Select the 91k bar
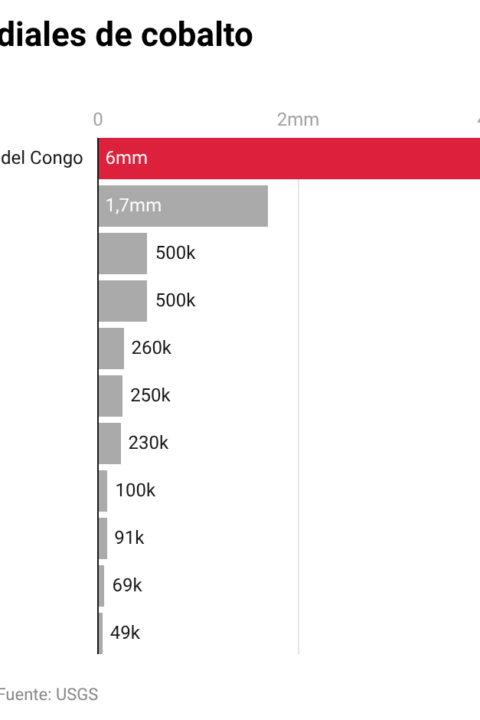 [x=103, y=539]
